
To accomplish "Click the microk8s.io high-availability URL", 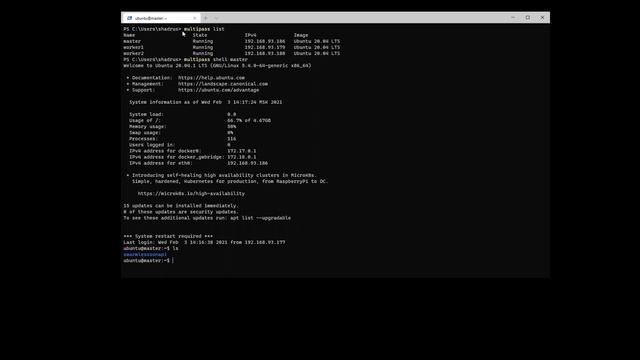I will [x=191, y=193].
